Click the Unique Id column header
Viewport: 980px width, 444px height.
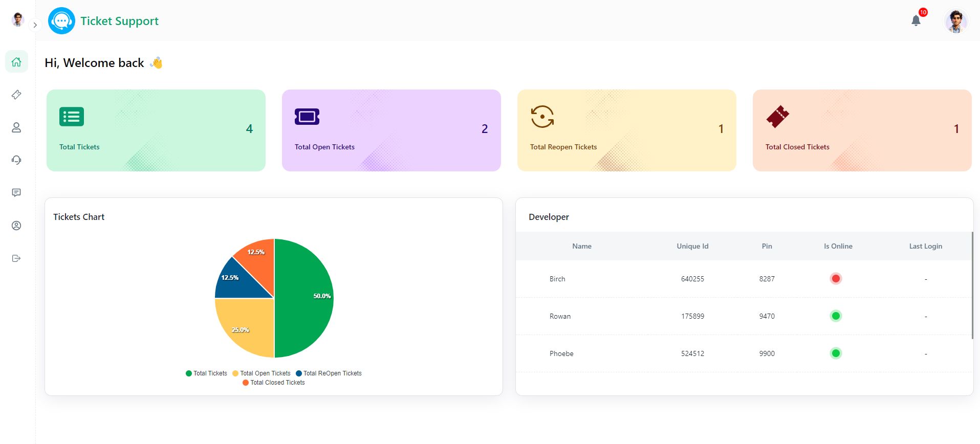(692, 246)
